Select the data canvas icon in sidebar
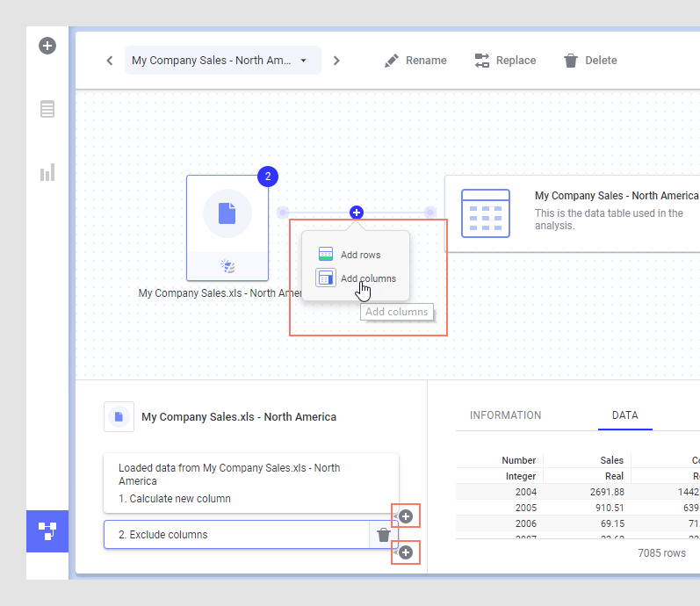Screen dimensions: 700x606 47,530
